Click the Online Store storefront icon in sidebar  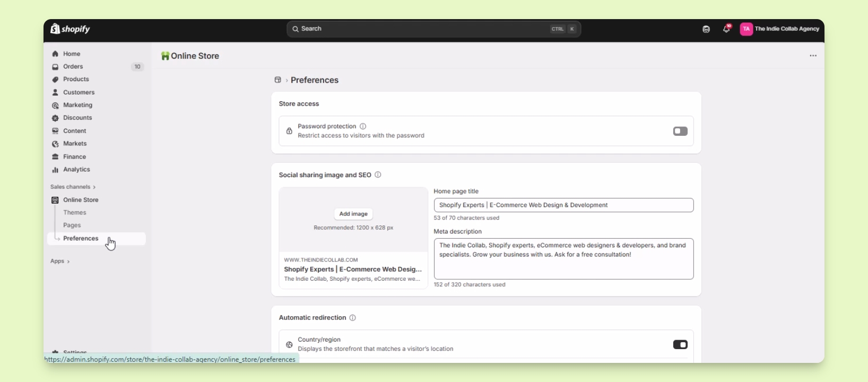55,200
